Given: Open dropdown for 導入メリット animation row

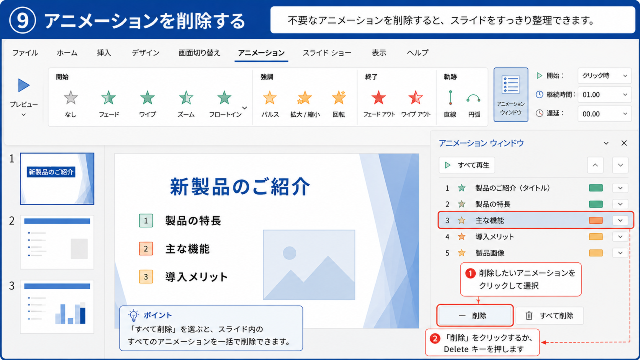Looking at the screenshot, I should tap(620, 237).
